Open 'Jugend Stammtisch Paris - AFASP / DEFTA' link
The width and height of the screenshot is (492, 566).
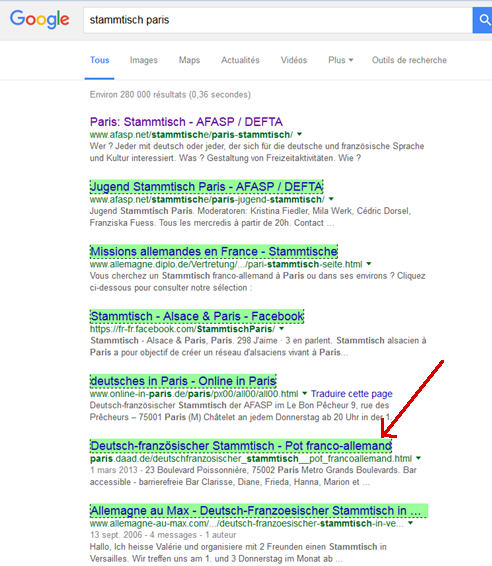(206, 187)
